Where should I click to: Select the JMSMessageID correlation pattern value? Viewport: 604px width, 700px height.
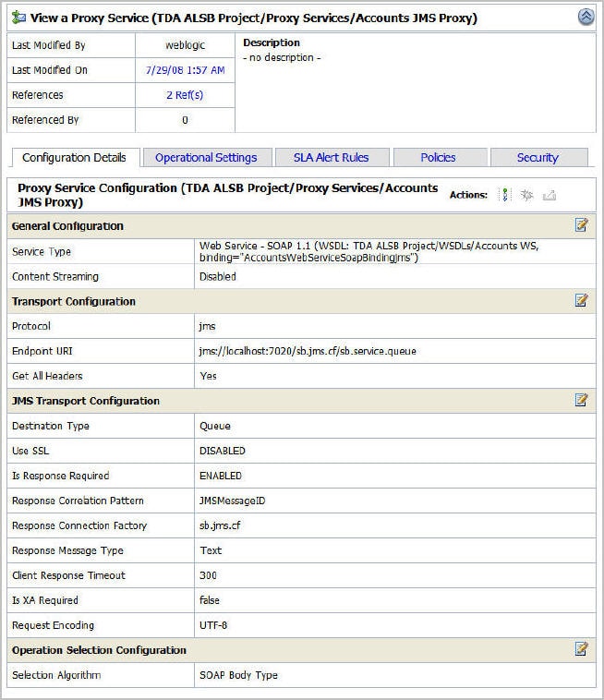pos(232,501)
